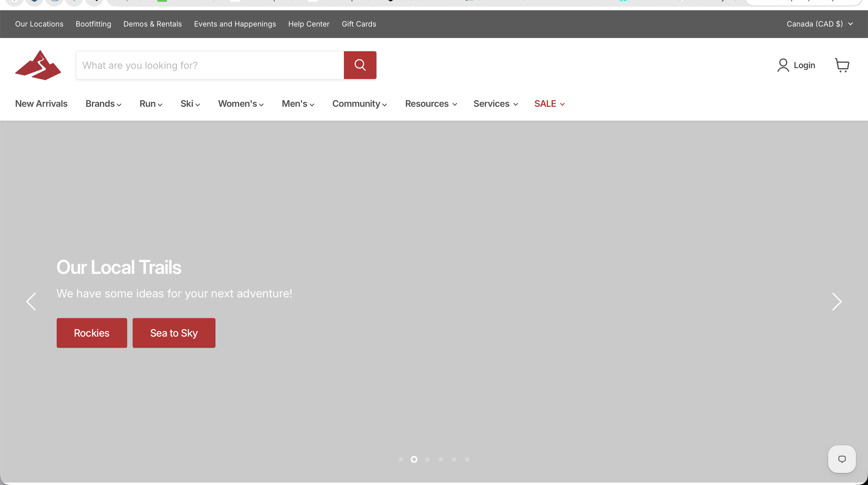Image resolution: width=868 pixels, height=485 pixels.
Task: Select the first carousel dot
Action: [401, 459]
